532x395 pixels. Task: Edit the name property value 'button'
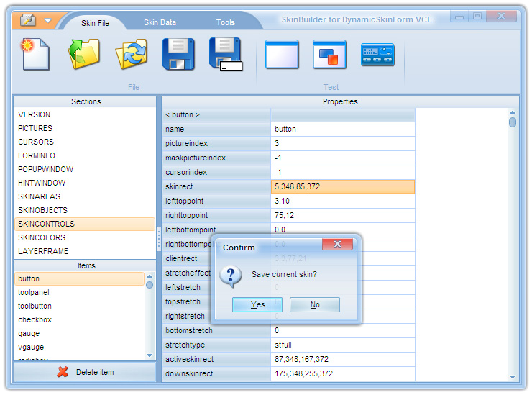(x=343, y=129)
